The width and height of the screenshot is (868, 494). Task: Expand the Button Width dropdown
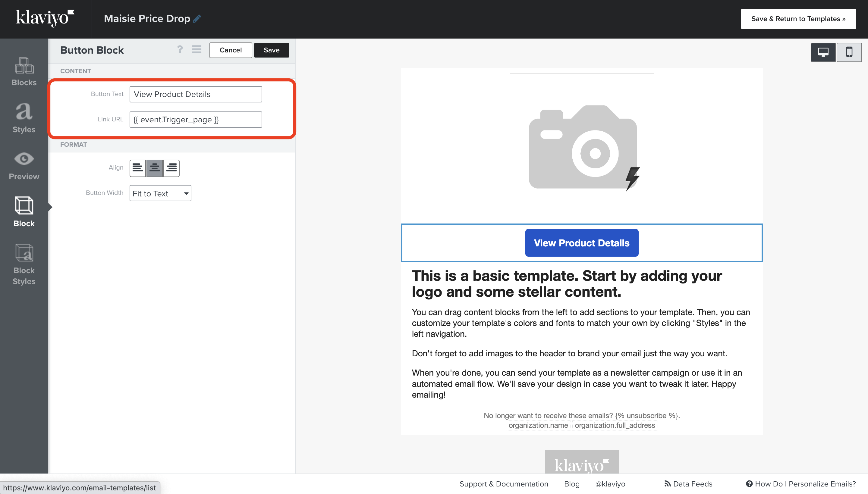(160, 193)
